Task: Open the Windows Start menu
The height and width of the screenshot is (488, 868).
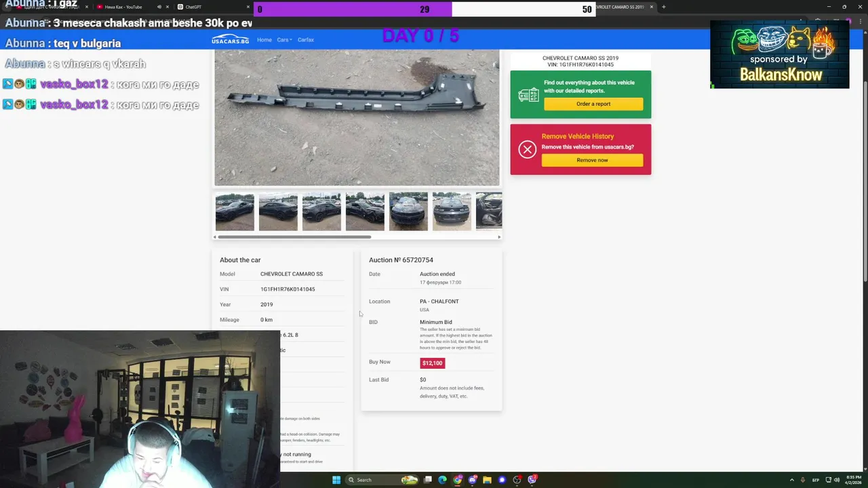Action: [336, 480]
